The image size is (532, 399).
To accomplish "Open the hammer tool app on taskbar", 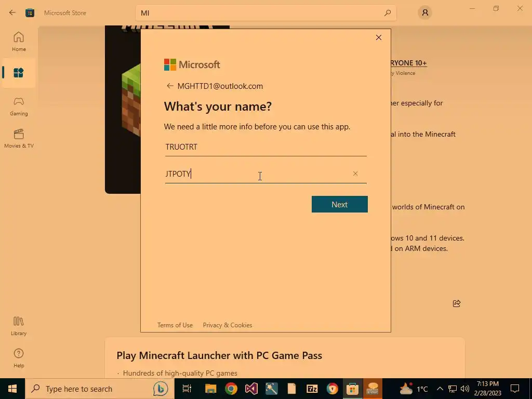I will click(271, 389).
